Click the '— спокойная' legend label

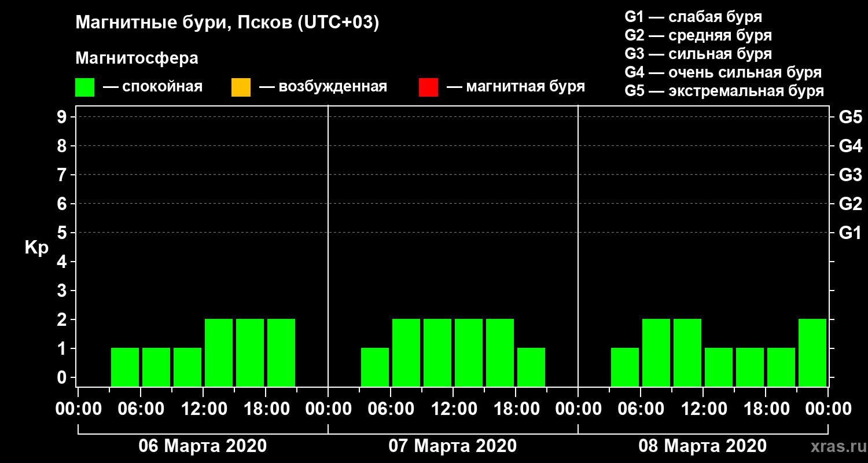click(153, 87)
